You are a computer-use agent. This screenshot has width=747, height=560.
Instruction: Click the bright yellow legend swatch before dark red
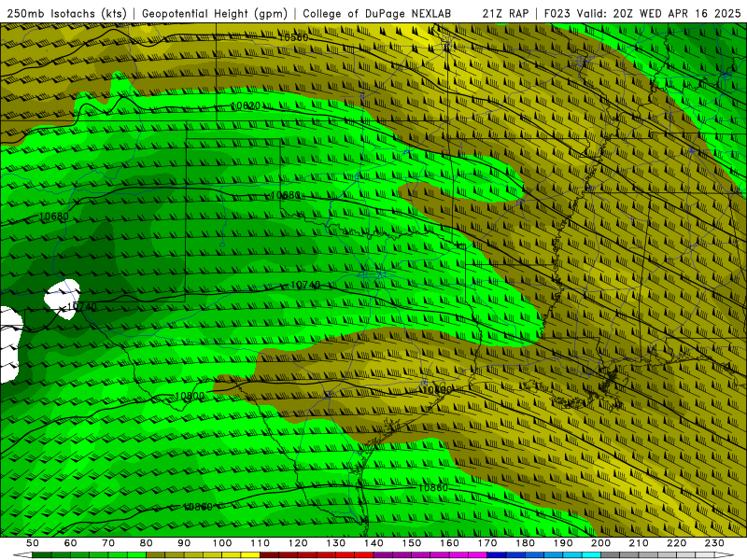click(250, 555)
